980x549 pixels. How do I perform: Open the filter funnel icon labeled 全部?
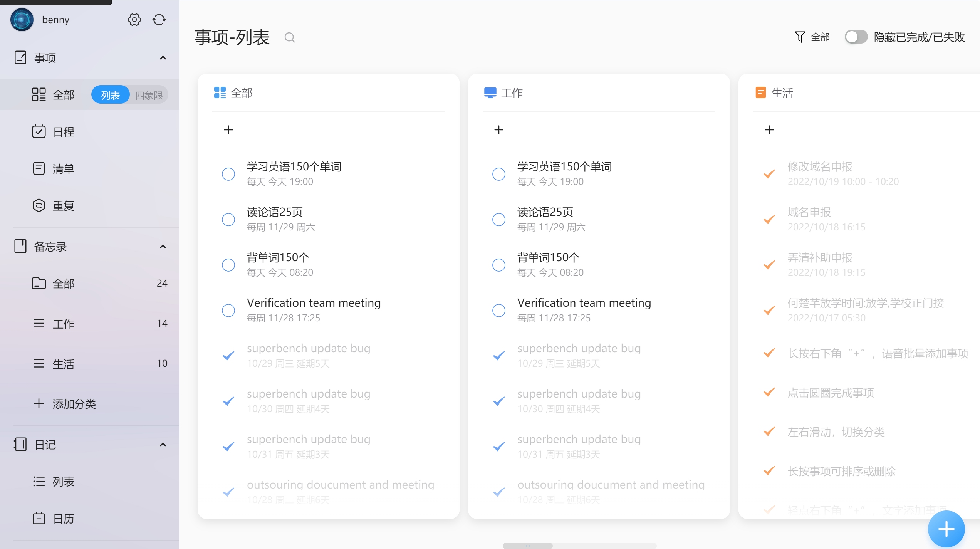(x=800, y=37)
